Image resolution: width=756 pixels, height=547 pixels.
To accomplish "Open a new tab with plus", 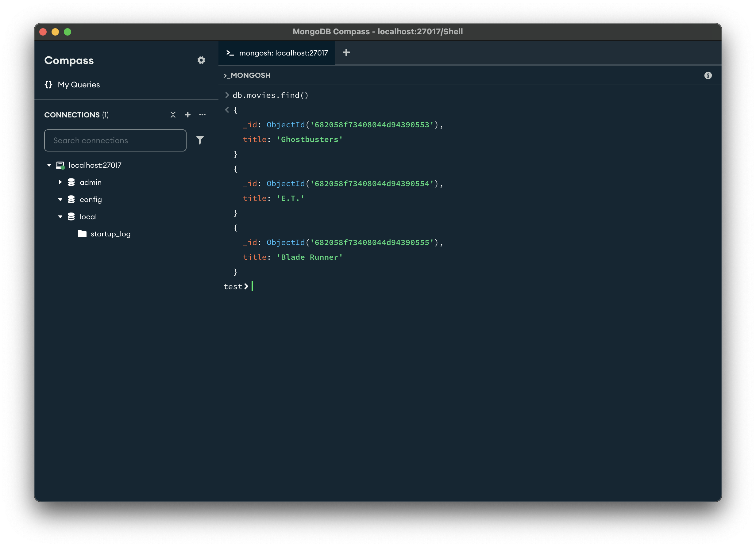I will pyautogui.click(x=346, y=53).
